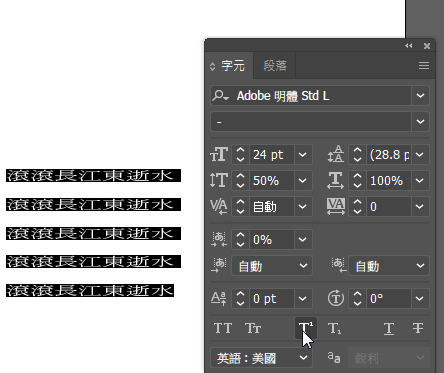Switch to the 段落 tab

275,66
